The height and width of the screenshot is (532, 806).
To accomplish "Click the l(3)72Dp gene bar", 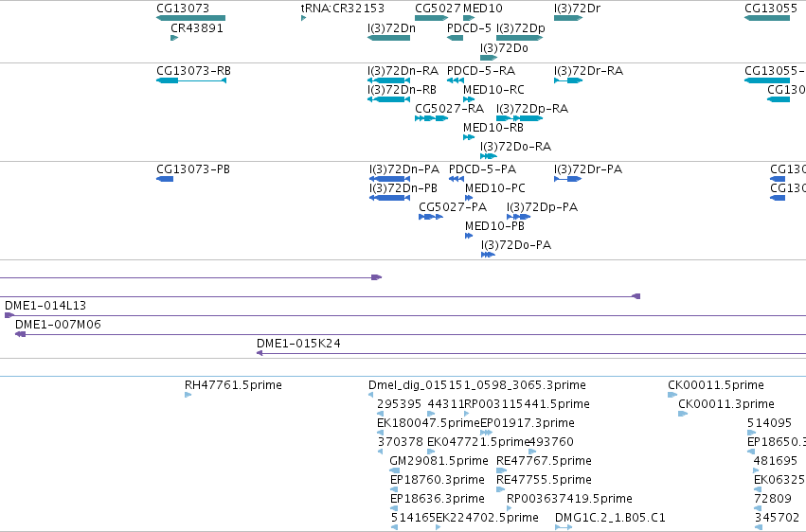I will tap(520, 38).
